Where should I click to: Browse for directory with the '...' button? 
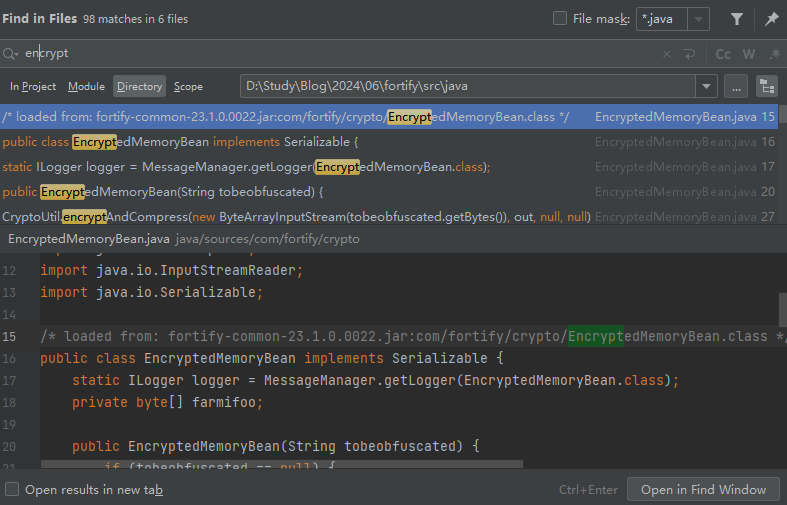(x=736, y=86)
